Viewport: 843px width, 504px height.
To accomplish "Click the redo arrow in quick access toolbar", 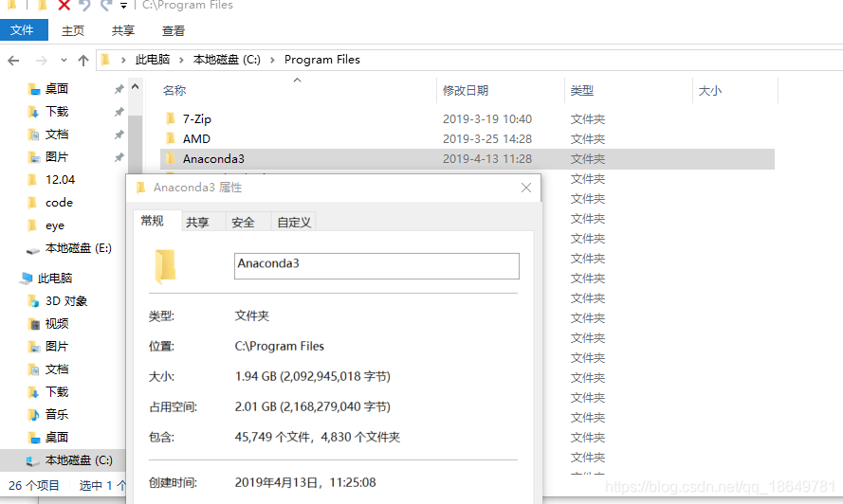I will pos(106,6).
